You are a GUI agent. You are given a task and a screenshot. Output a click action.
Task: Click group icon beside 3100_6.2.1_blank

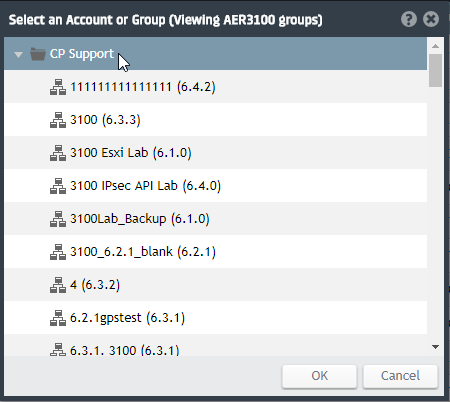[x=58, y=252]
